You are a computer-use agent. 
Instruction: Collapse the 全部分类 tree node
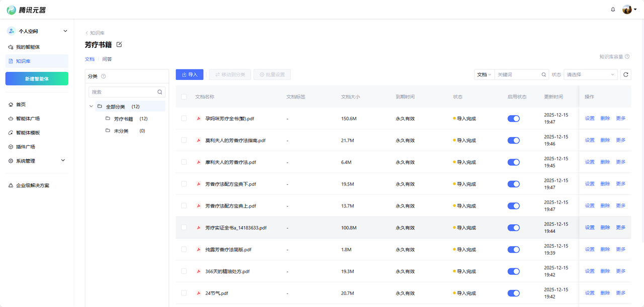(91, 107)
